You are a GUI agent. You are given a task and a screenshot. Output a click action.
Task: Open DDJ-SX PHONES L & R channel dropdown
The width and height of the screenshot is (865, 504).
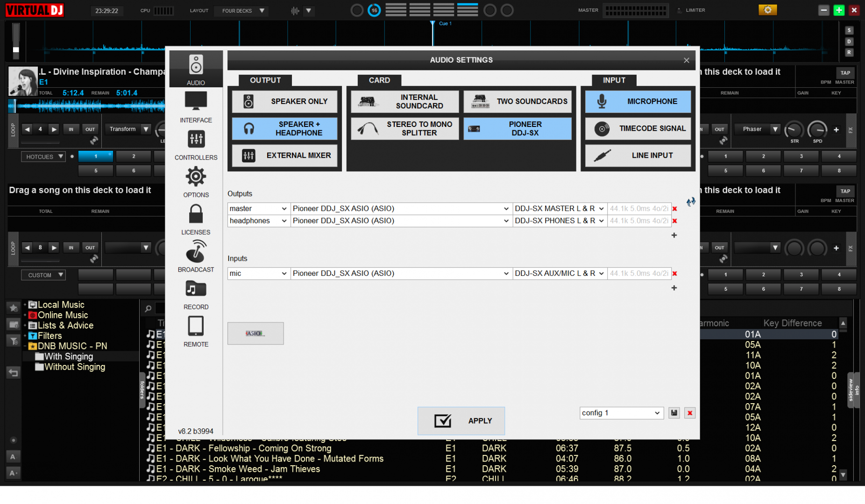(560, 221)
